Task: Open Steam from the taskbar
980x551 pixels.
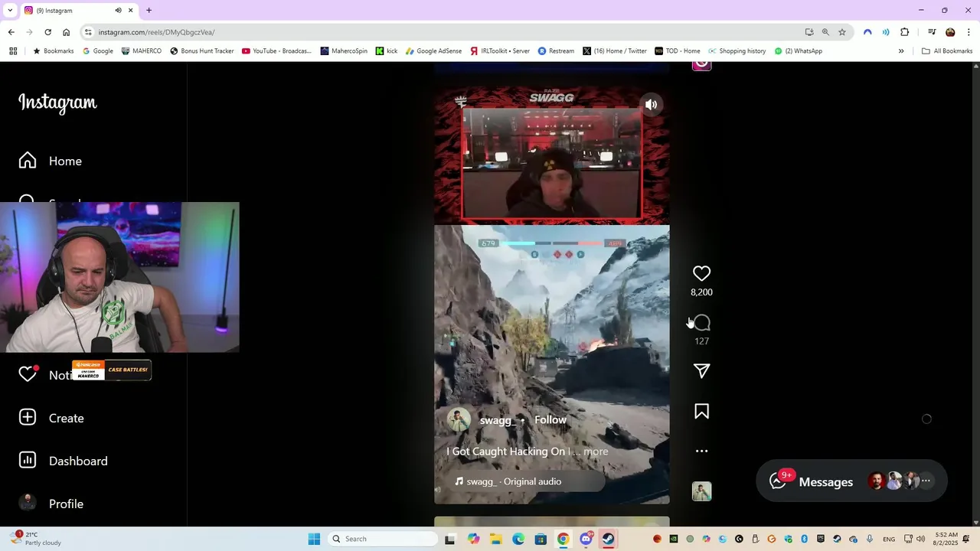Action: (608, 539)
